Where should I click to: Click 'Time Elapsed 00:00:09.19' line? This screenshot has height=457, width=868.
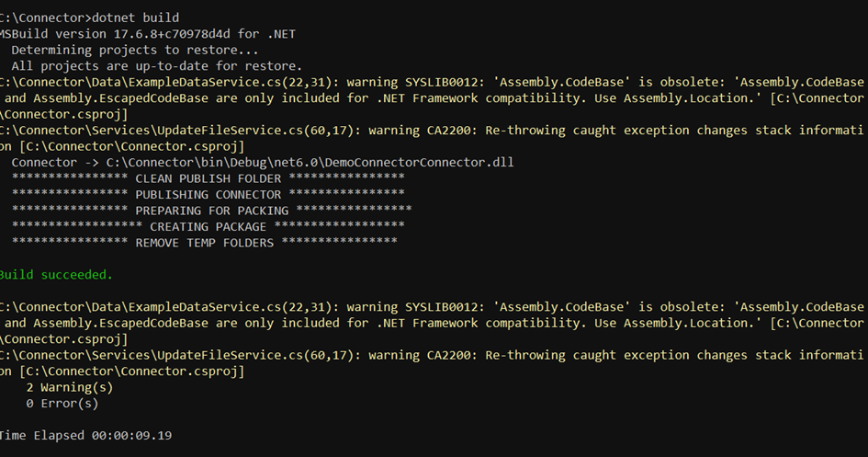click(x=85, y=436)
